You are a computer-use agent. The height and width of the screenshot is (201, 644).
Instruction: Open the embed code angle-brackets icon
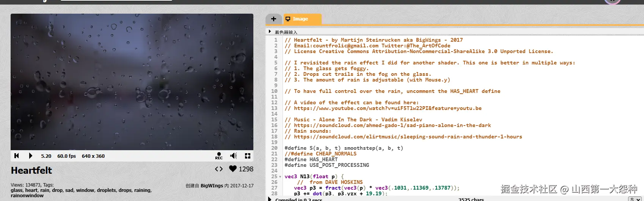219,169
